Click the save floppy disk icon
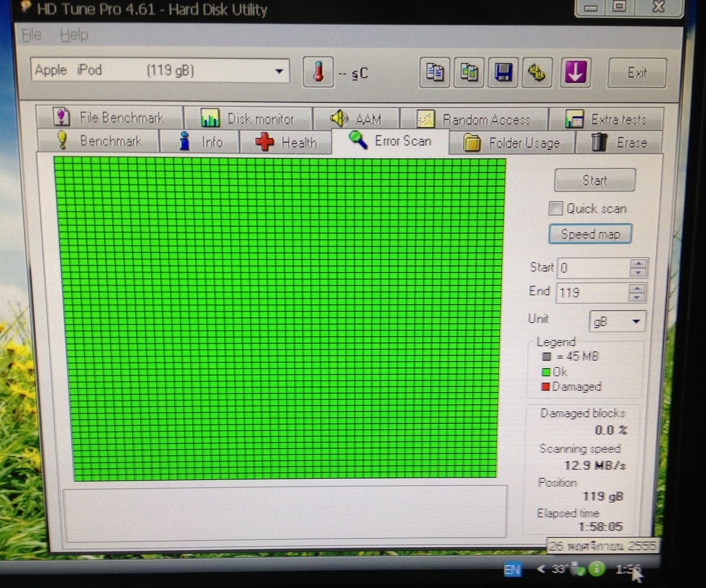 pos(503,73)
